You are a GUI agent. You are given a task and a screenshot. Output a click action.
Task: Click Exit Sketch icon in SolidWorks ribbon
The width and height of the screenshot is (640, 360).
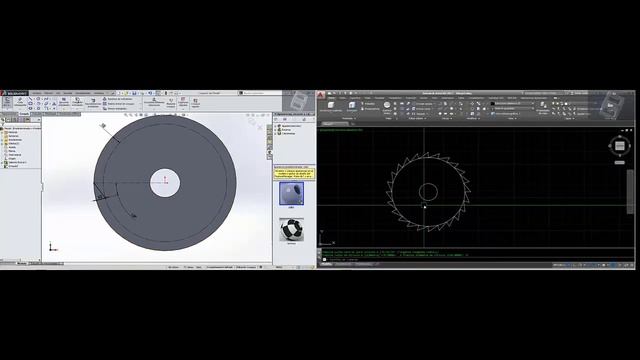(7, 102)
